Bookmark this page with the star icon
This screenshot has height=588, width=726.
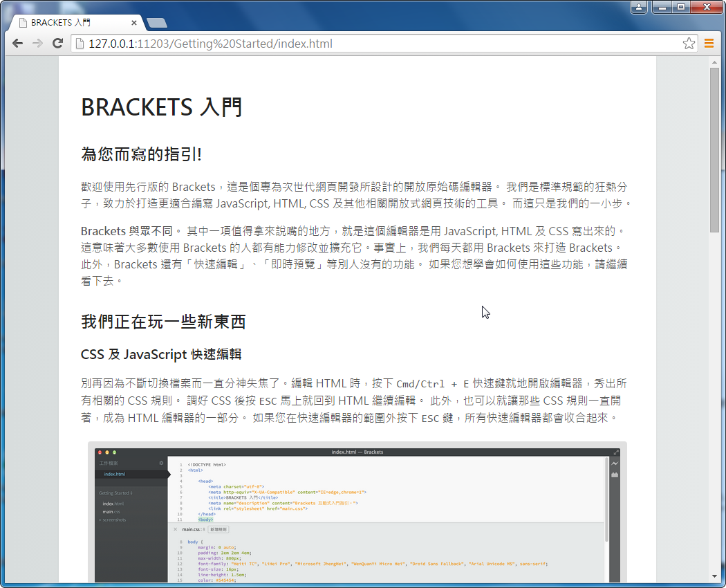coord(689,44)
